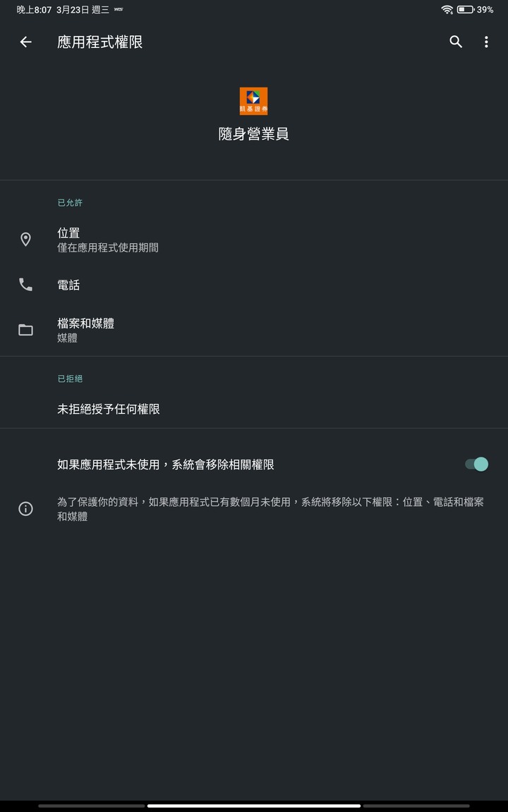The height and width of the screenshot is (812, 508).
Task: Click the time display 晚上8:07
Action: tap(34, 10)
